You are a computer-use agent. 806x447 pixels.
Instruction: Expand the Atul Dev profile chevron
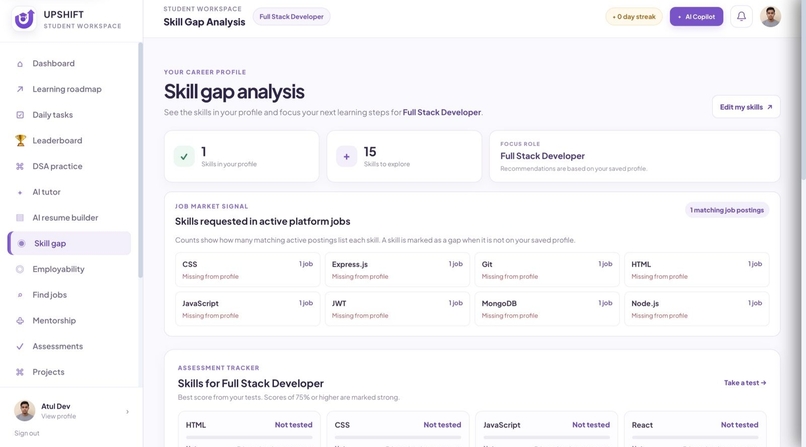(127, 412)
